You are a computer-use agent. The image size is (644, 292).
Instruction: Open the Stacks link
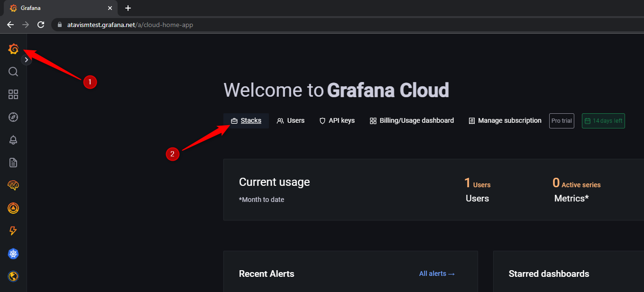click(246, 121)
